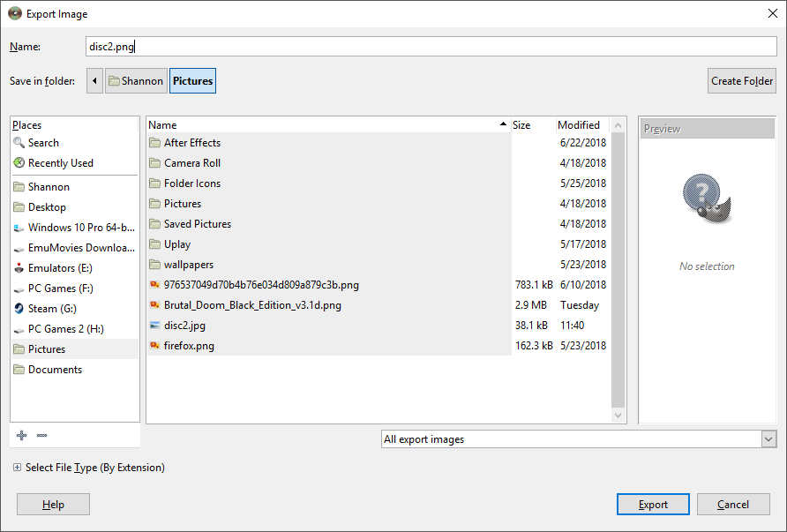Click the Tuesday modified cell
Screen dimensions: 787x532
pyautogui.click(x=580, y=305)
